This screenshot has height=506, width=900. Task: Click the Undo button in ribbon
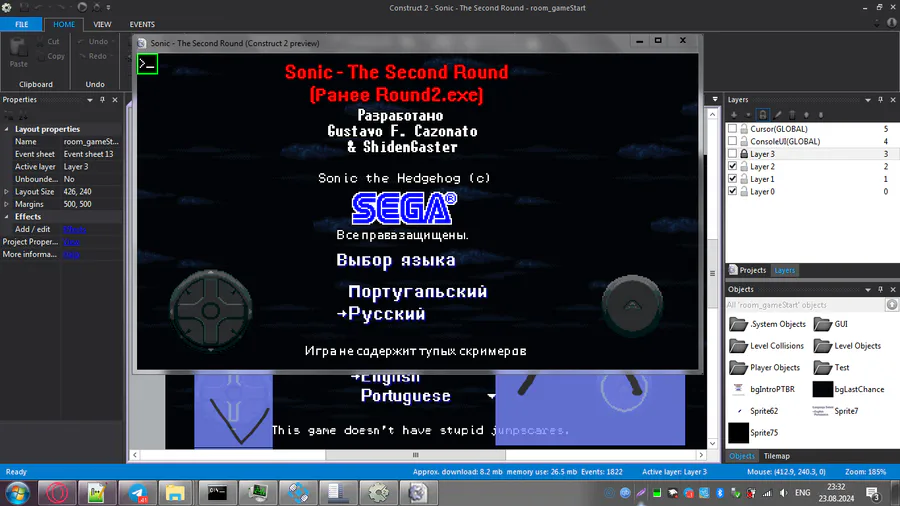[94, 41]
